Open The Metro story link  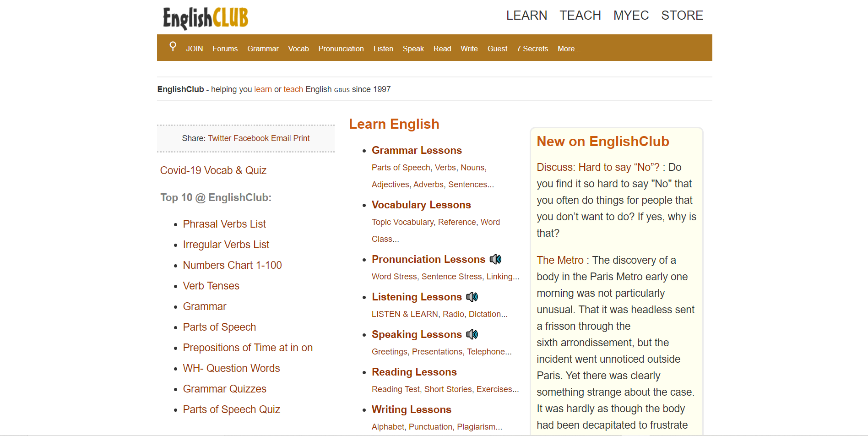560,260
